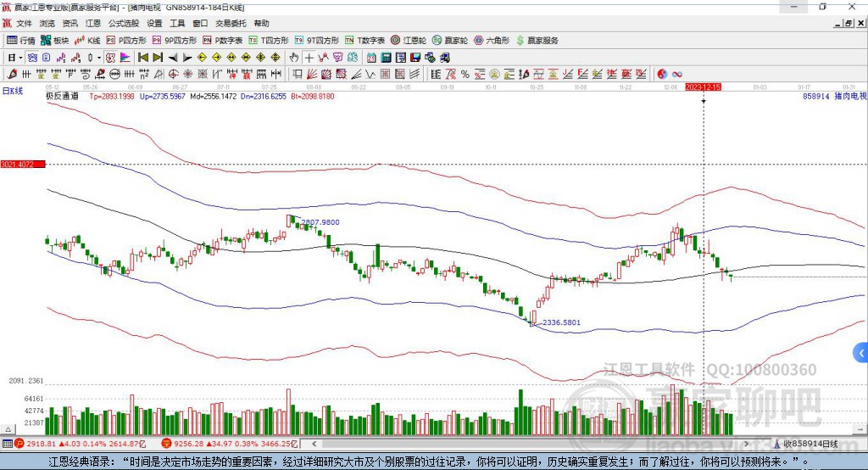Jump to last bar icon
Image resolution: width=868 pixels, height=470 pixels.
pos(158,58)
